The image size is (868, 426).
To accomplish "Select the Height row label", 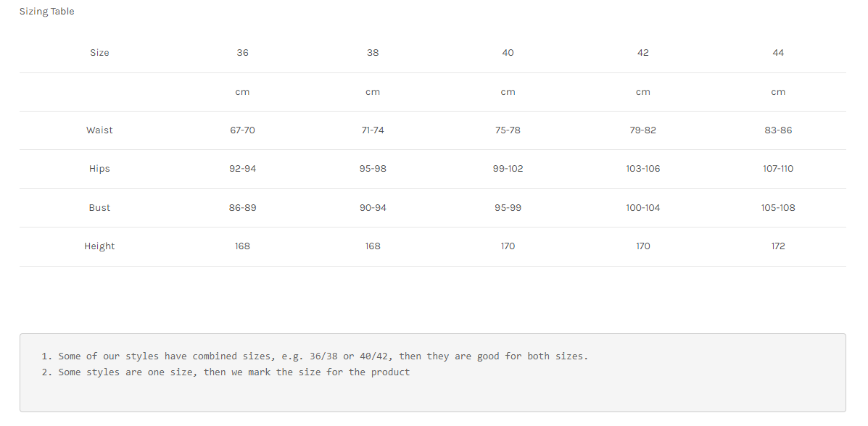I will coord(99,246).
